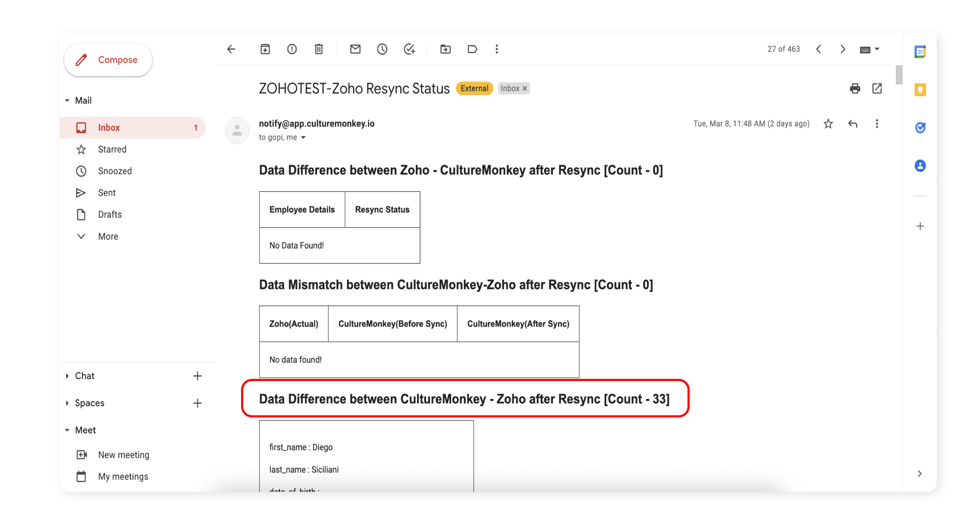Hide the side panel with the bottom-right chevron

click(x=920, y=473)
